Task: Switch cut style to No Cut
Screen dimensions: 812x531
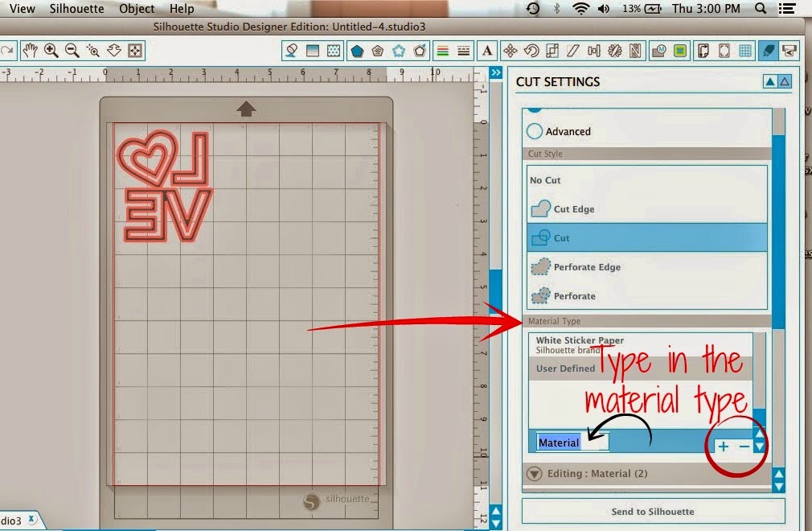Action: click(545, 180)
